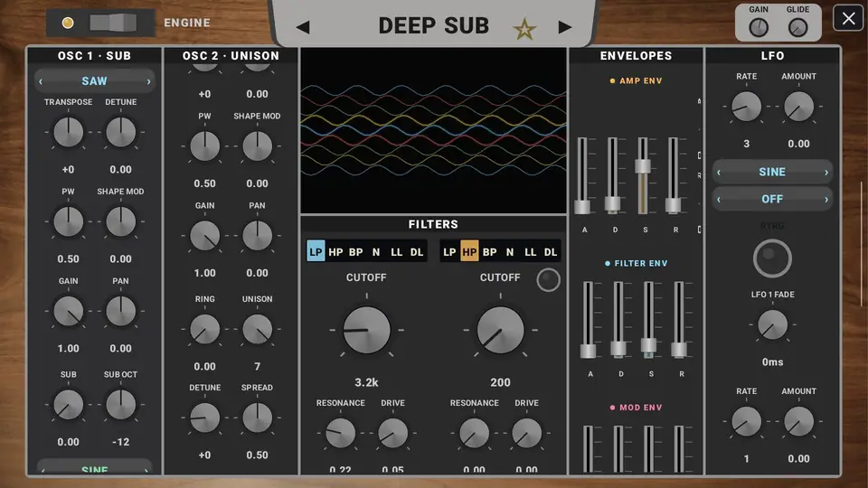
Task: Select previous LFO shape before SINE
Action: [719, 172]
